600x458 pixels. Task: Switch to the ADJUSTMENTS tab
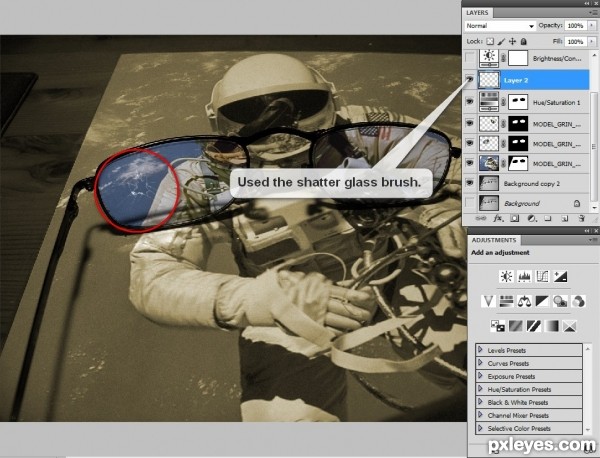click(494, 240)
